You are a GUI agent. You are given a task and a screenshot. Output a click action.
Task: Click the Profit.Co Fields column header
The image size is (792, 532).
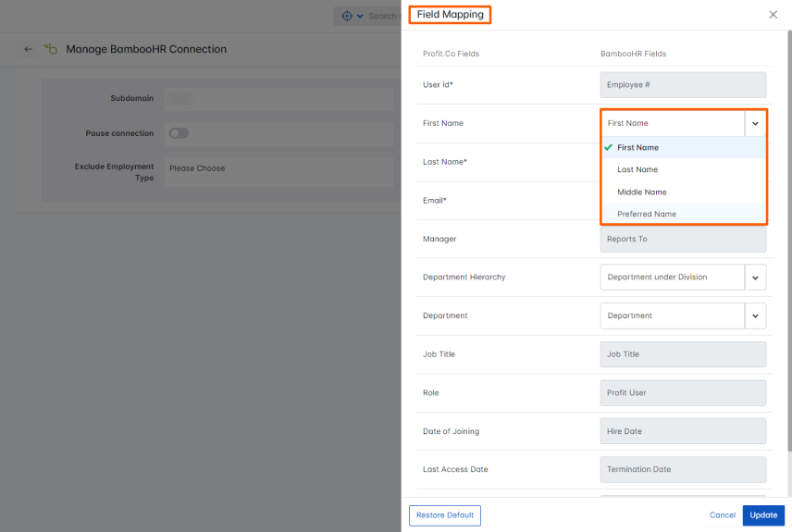click(452, 54)
